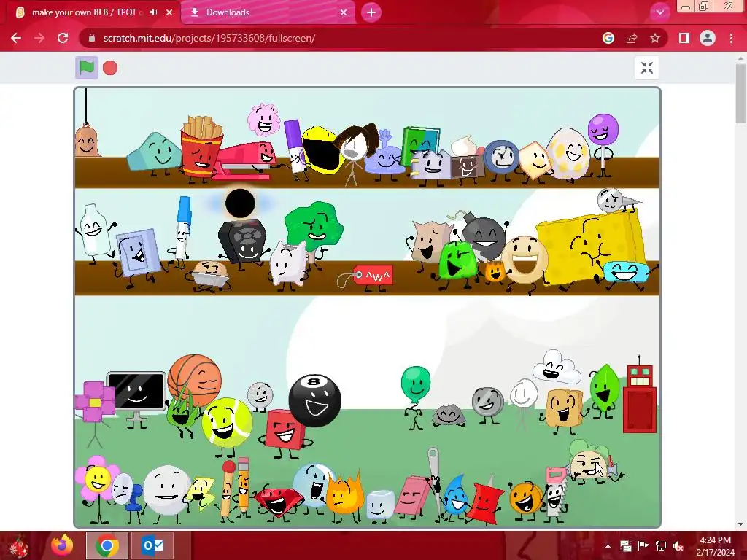Bookmark this page with the star
Image resolution: width=747 pixels, height=560 pixels.
click(655, 38)
